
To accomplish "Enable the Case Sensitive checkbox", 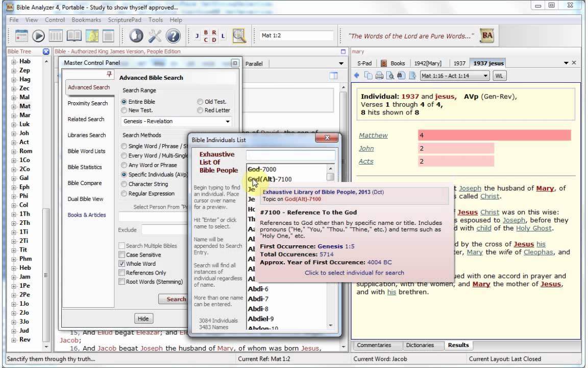I will click(x=122, y=255).
